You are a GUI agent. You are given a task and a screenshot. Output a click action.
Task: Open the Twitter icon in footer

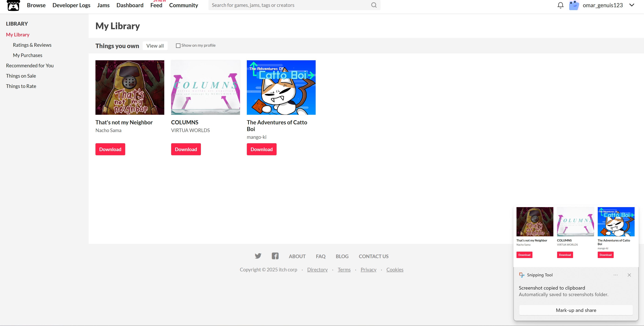[258, 256]
